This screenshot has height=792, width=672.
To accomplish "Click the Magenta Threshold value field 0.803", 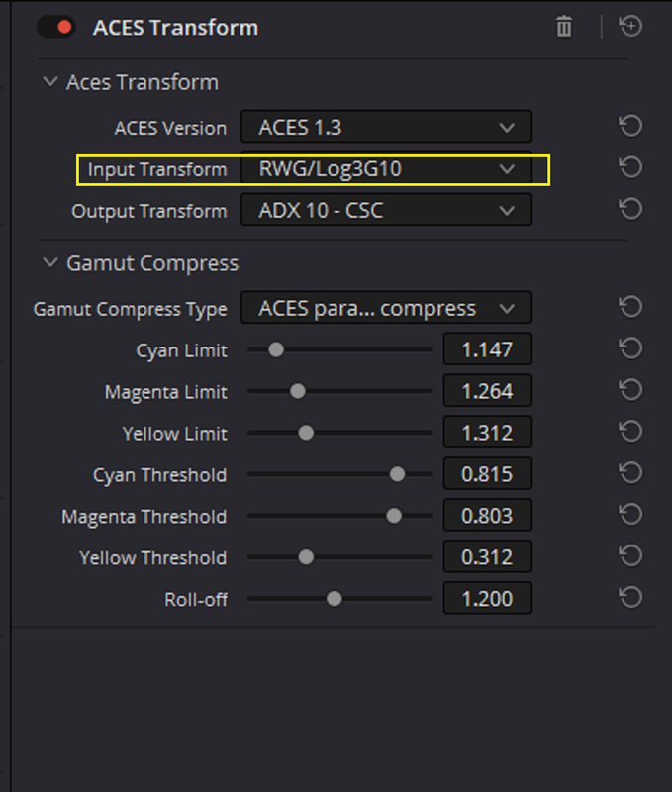I will 487,515.
